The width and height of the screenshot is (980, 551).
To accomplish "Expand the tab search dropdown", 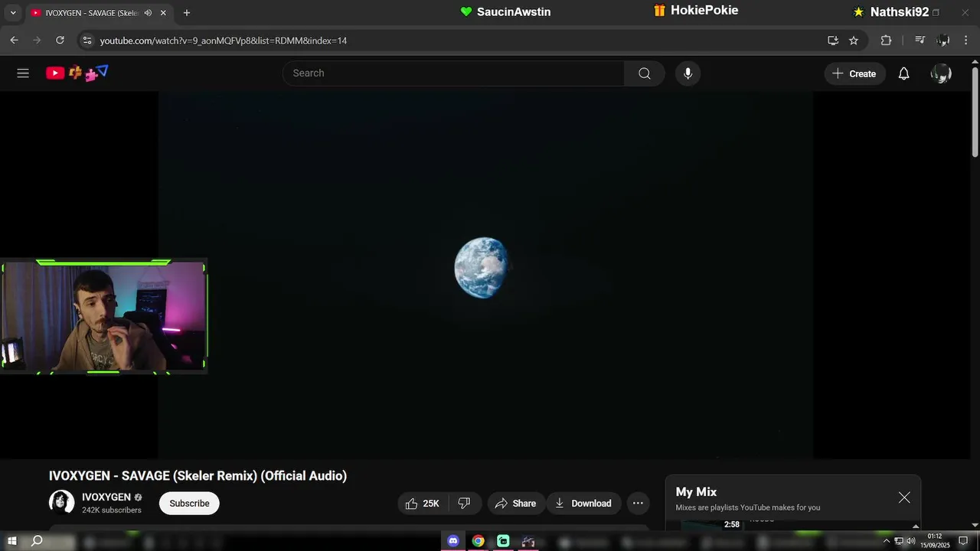I will [x=12, y=13].
